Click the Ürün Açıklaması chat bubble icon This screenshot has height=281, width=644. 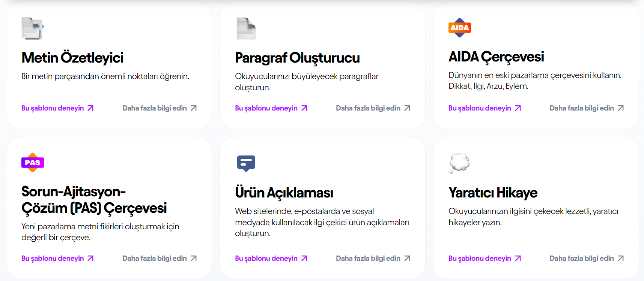tap(246, 164)
